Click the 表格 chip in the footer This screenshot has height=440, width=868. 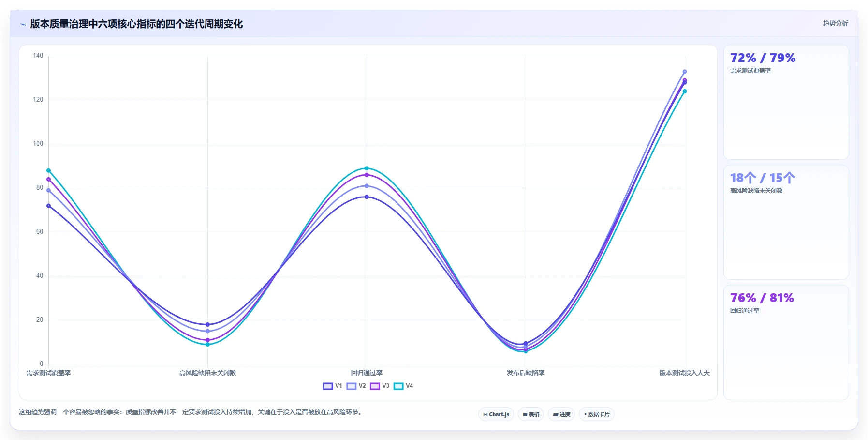pyautogui.click(x=531, y=414)
